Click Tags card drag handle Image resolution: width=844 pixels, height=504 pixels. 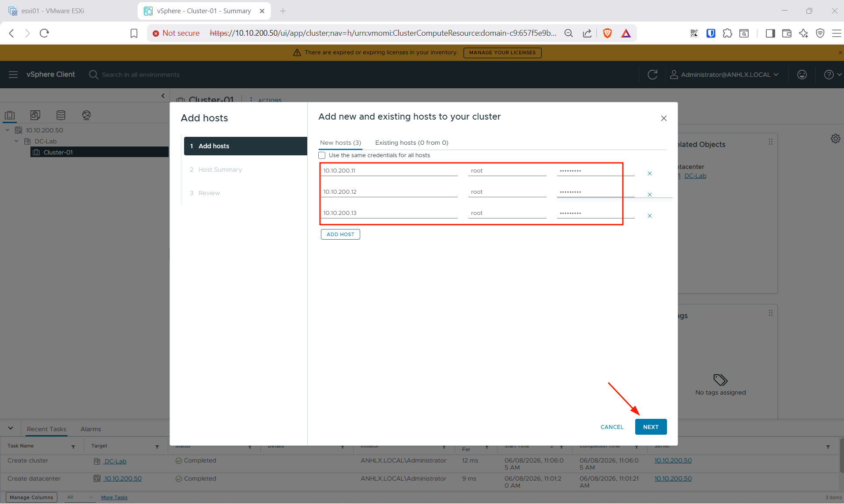[770, 313]
